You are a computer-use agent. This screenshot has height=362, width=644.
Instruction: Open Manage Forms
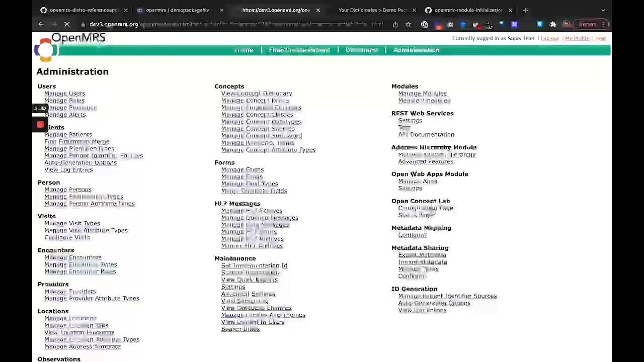click(243, 170)
